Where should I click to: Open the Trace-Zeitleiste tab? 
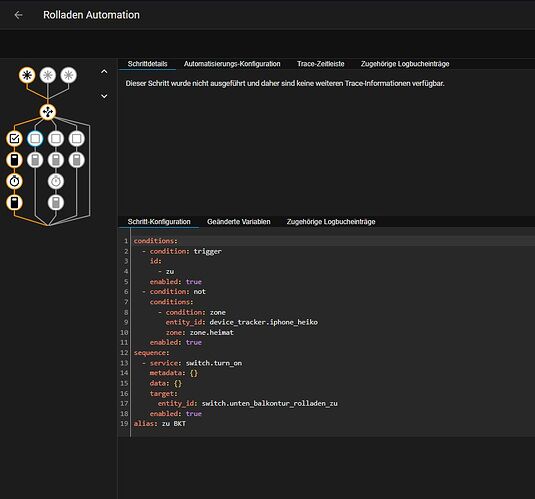pos(320,64)
